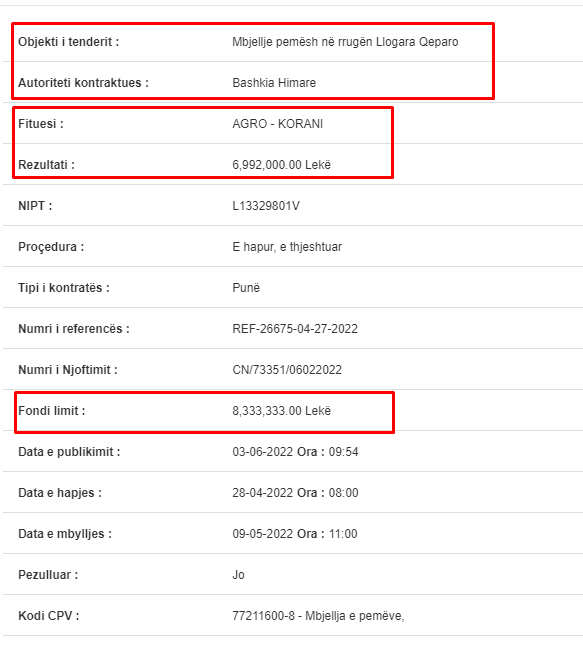This screenshot has width=583, height=659.
Task: Select the limit fund '8,333,333.00 Lekë'
Action: click(282, 411)
